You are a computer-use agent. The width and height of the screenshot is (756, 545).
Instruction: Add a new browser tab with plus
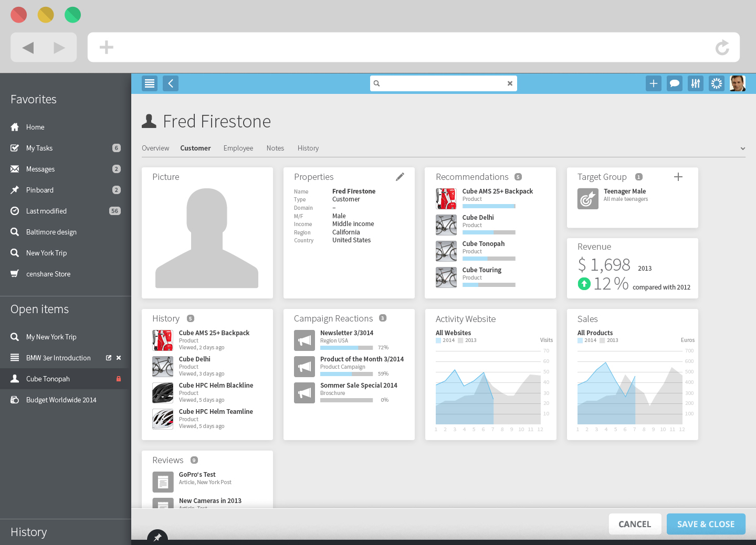[x=107, y=47]
